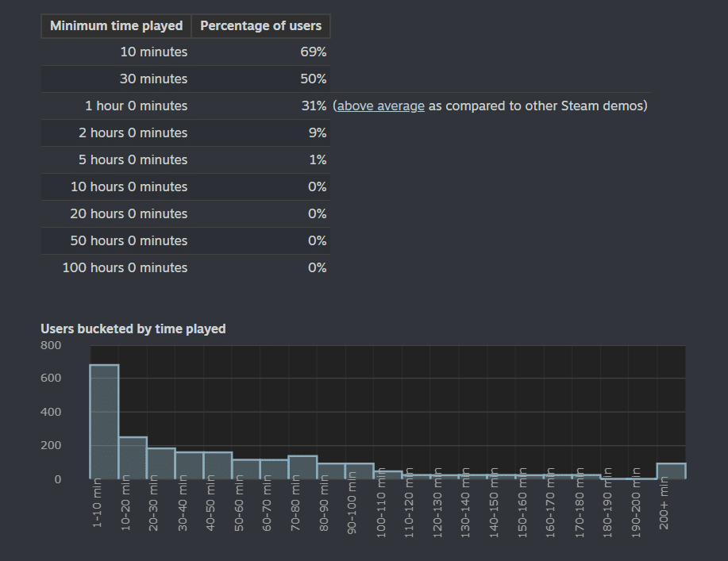728x561 pixels.
Task: Select the 20-30 min bar
Action: (161, 463)
